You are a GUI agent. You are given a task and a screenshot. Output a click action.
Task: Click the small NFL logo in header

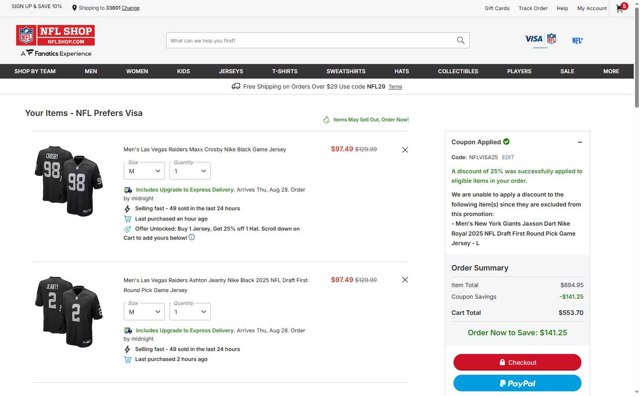click(x=577, y=40)
